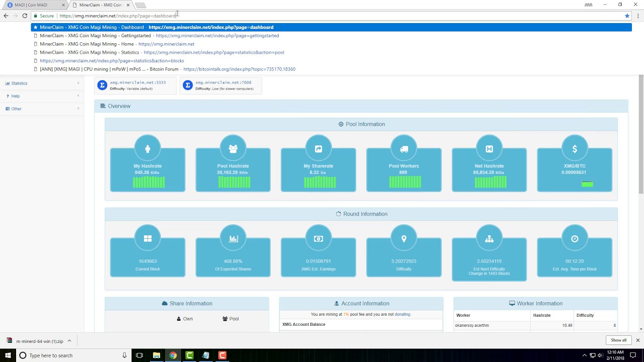This screenshot has height=362, width=644.
Task: Click the Expected Shares chart icon
Action: (233, 239)
